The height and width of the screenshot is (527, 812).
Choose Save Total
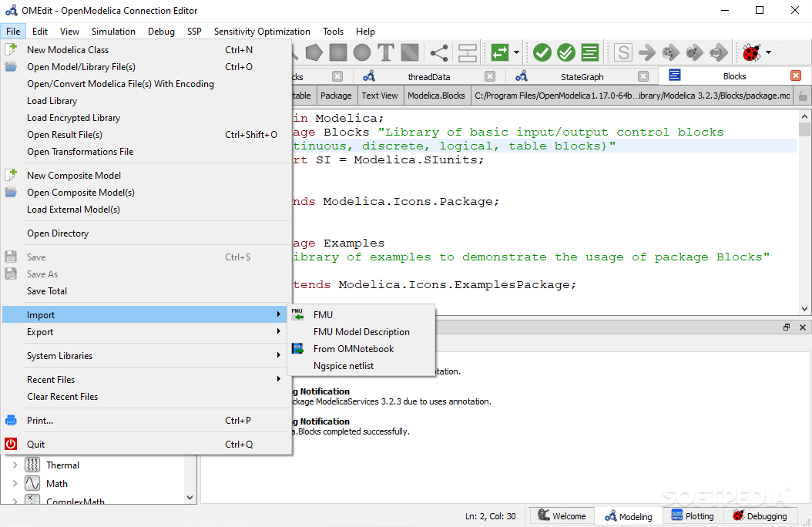pos(145,291)
